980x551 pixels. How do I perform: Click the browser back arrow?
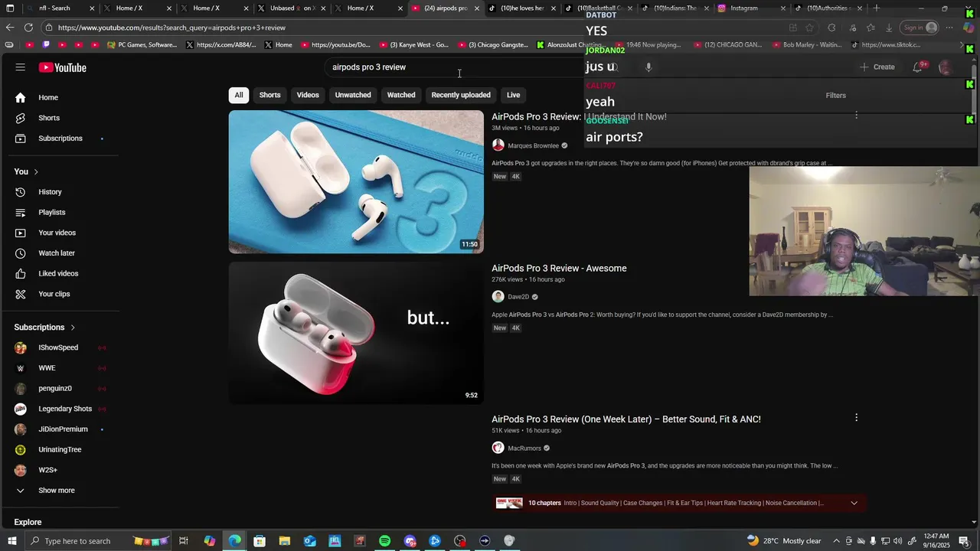click(x=9, y=28)
